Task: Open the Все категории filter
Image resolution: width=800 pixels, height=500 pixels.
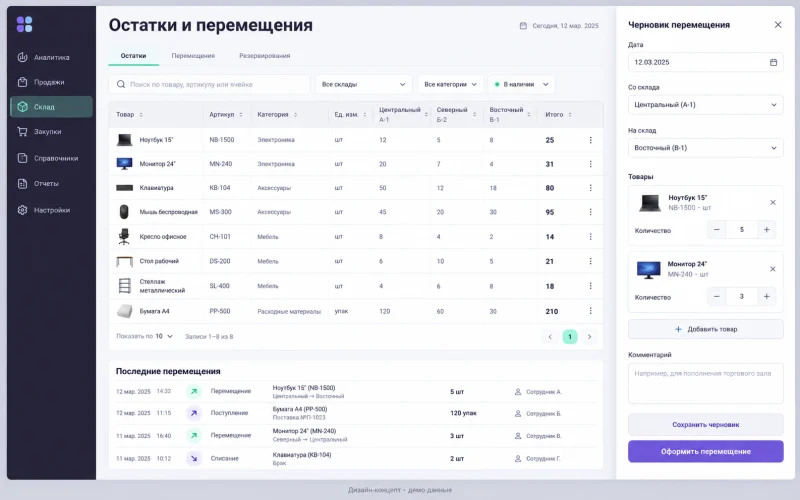Action: 451,84
